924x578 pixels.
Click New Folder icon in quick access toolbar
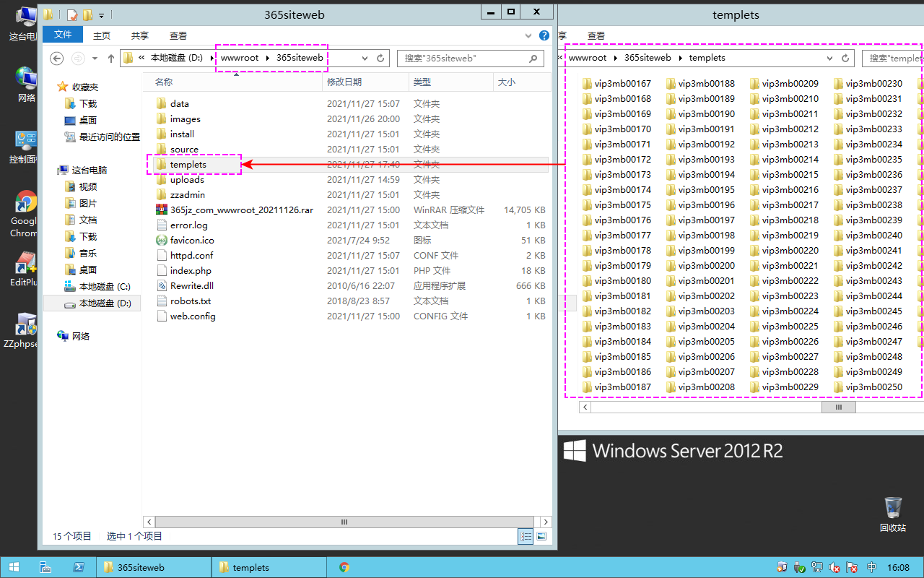[87, 14]
